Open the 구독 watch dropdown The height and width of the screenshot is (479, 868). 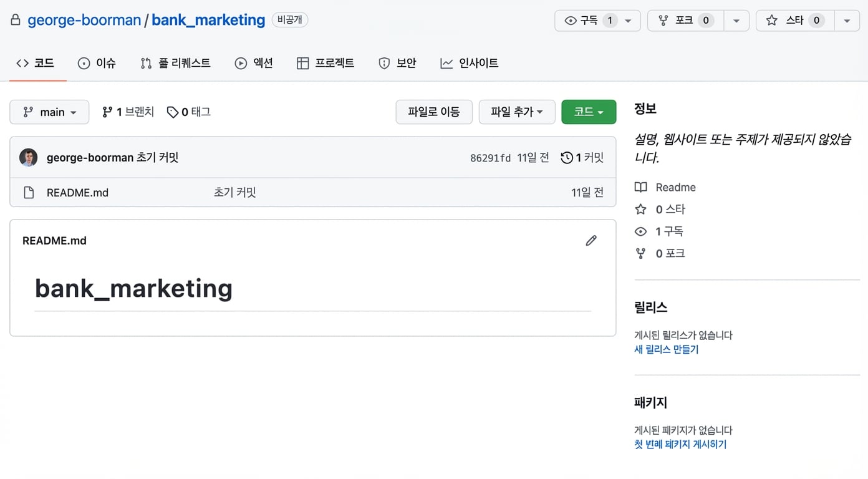597,21
